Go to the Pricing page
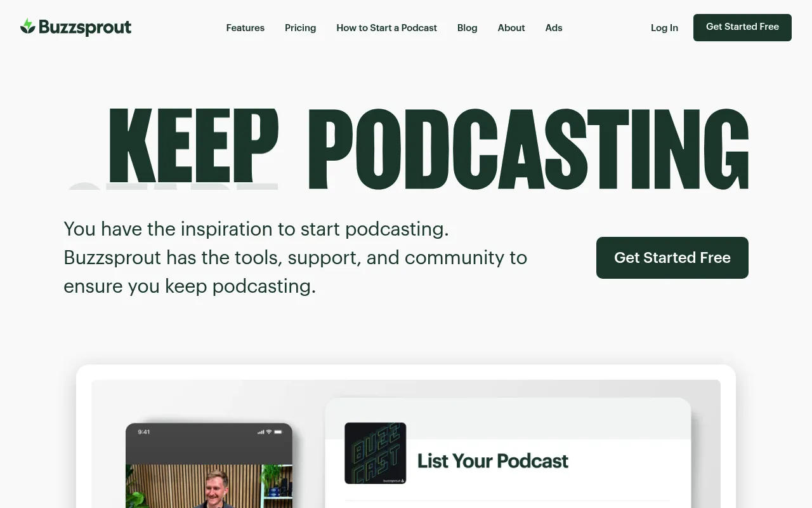The width and height of the screenshot is (812, 508). pos(300,28)
